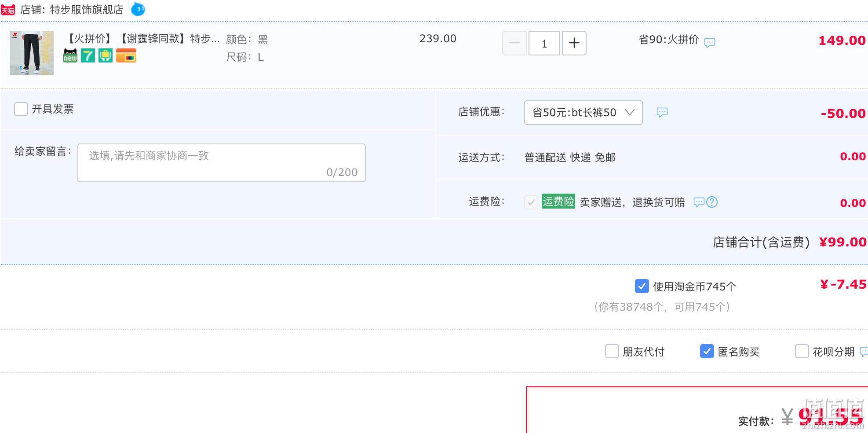Click the original price 239.00
The image size is (868, 433).
438,39
